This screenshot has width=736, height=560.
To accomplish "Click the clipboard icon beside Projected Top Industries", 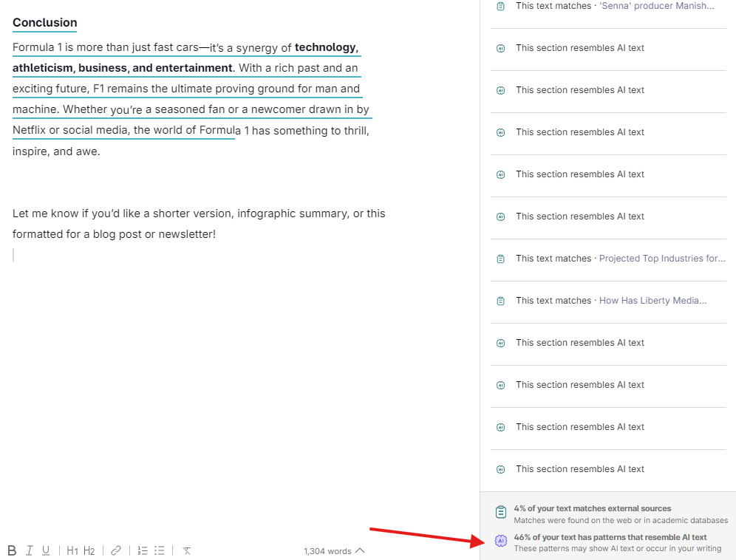I will click(x=501, y=259).
